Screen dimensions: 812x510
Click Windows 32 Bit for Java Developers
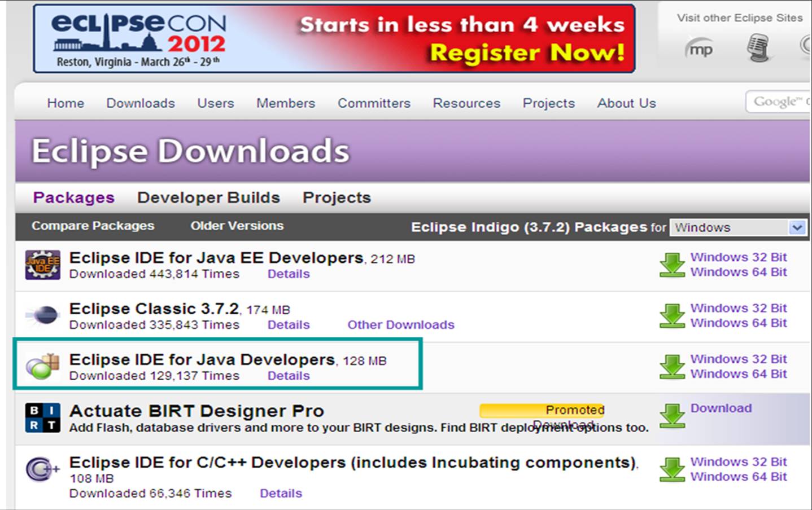point(739,359)
